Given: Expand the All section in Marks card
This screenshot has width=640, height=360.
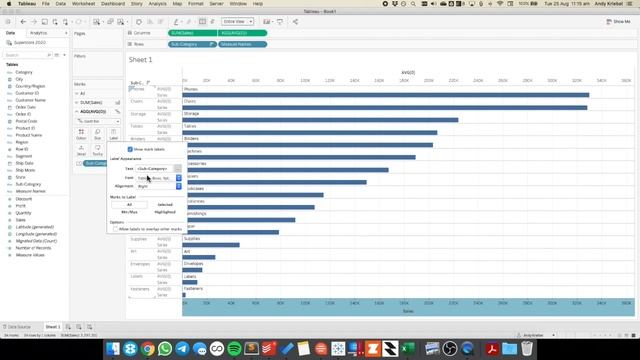Looking at the screenshot, I should (77, 93).
